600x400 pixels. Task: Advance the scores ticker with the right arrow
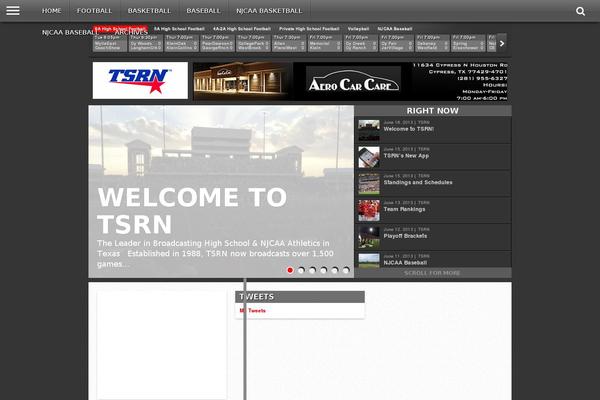point(502,43)
